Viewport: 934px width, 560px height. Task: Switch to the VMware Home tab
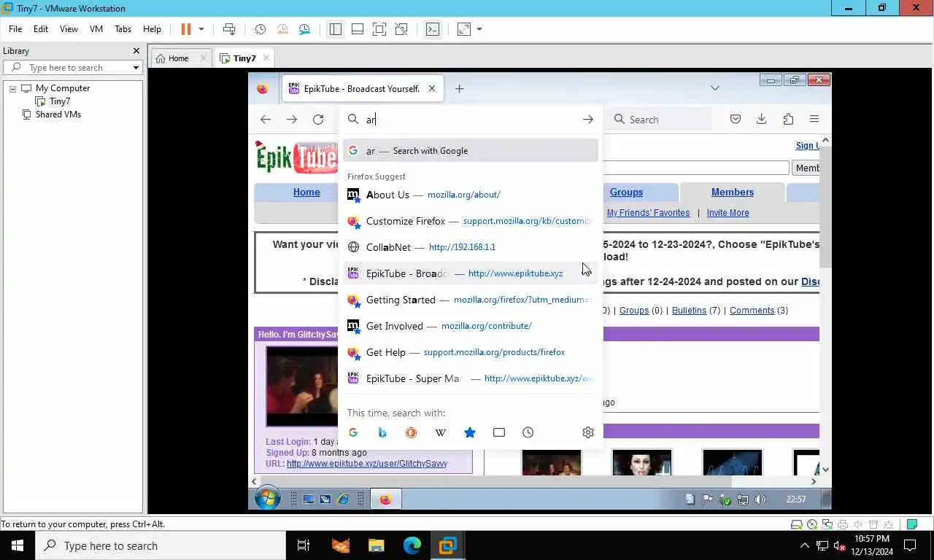179,58
